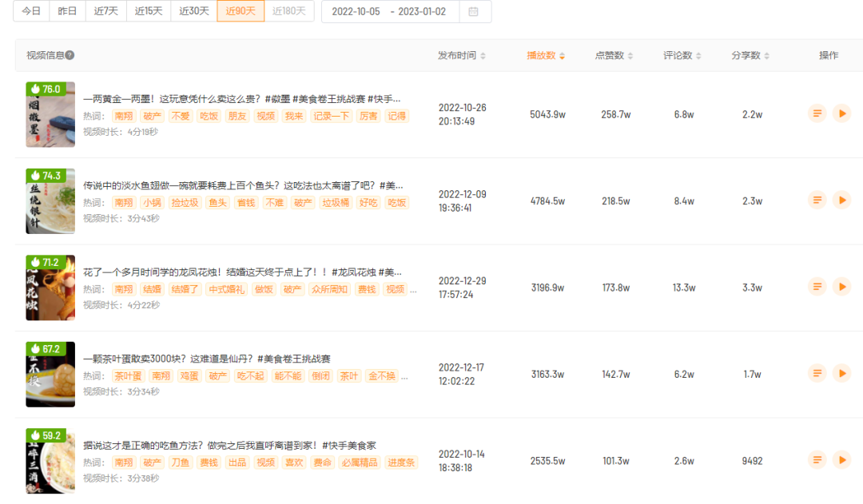Click hot word tag 垃圾桶
This screenshot has height=504, width=863.
tap(335, 203)
